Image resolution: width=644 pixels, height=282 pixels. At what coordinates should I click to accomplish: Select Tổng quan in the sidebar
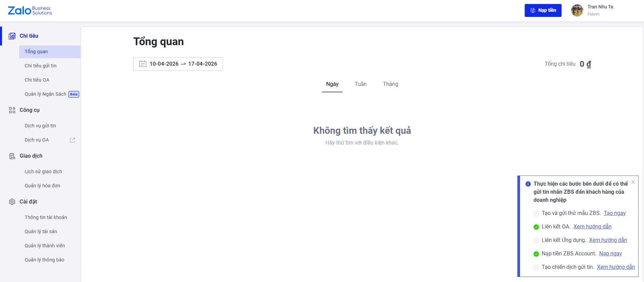click(x=50, y=52)
